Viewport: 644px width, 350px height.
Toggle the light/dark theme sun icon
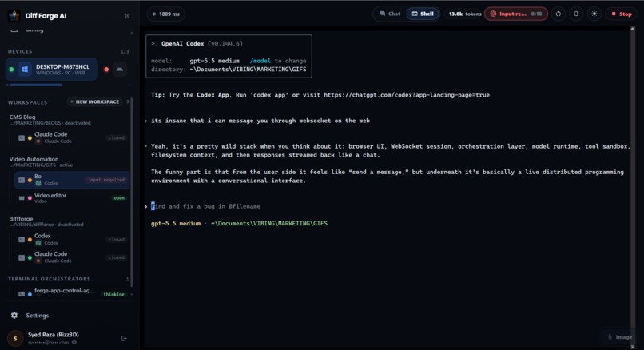[594, 14]
